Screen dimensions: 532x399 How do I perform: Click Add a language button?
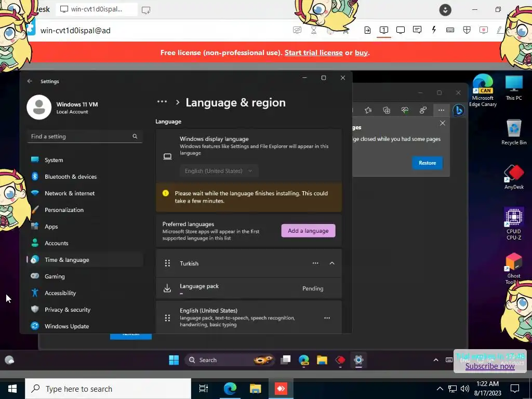coord(308,231)
